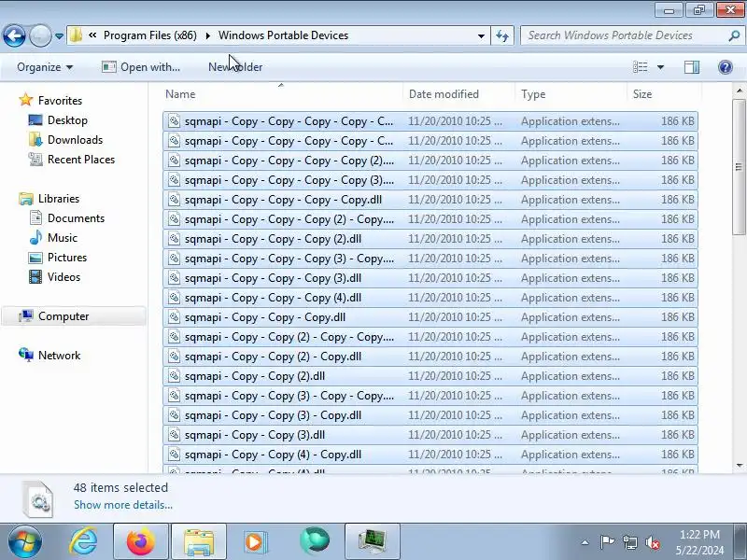
Task: Click the Downloads folder icon
Action: tap(35, 139)
